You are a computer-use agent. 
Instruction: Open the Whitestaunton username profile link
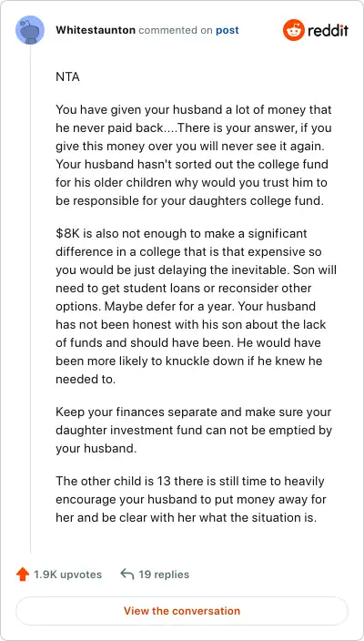96,30
